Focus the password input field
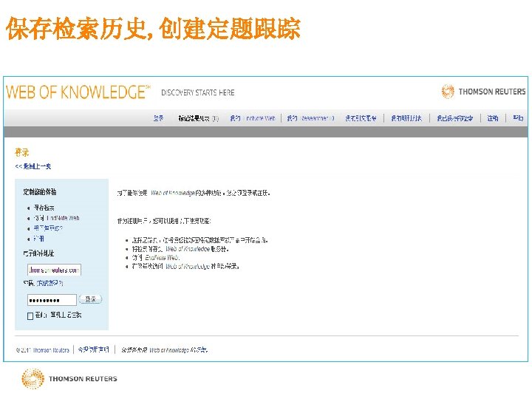Viewport: 532px width, 399px height. 52,300
